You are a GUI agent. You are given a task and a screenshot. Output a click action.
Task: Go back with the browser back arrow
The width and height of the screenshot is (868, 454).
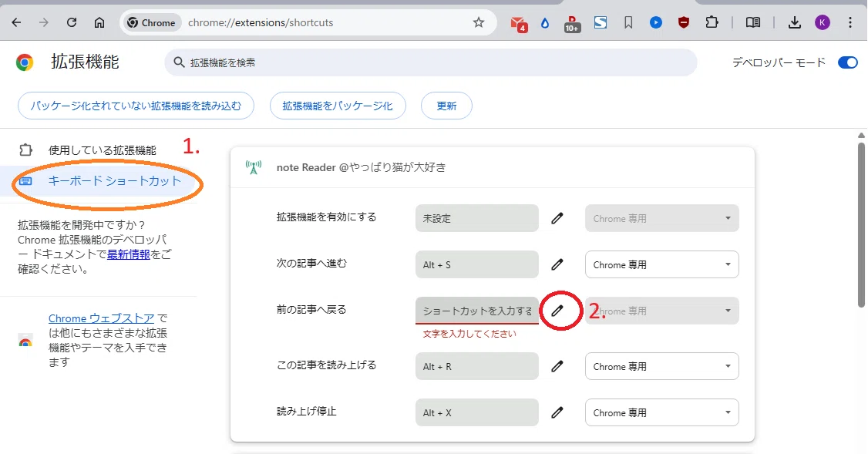17,22
